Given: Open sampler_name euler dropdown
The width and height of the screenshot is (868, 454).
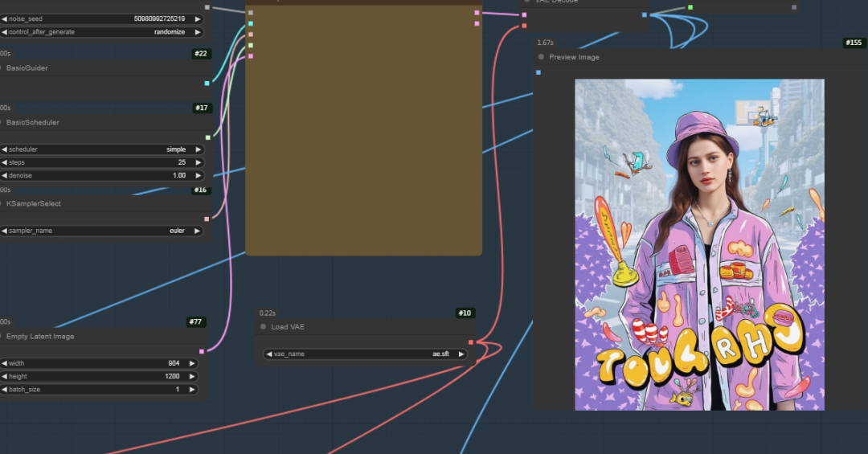Looking at the screenshot, I should tap(102, 231).
